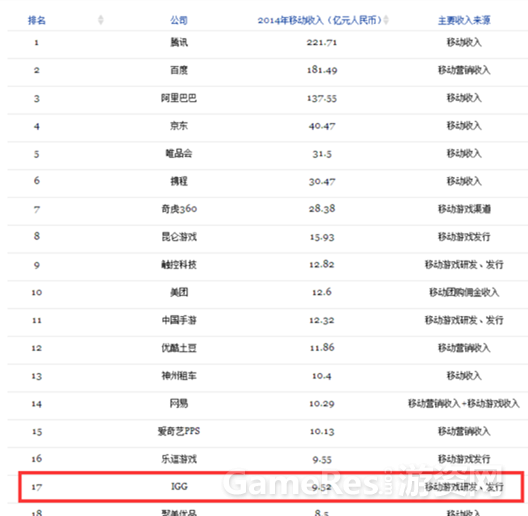The image size is (528, 516).
Task: Select company name IGG
Action: coord(179,486)
